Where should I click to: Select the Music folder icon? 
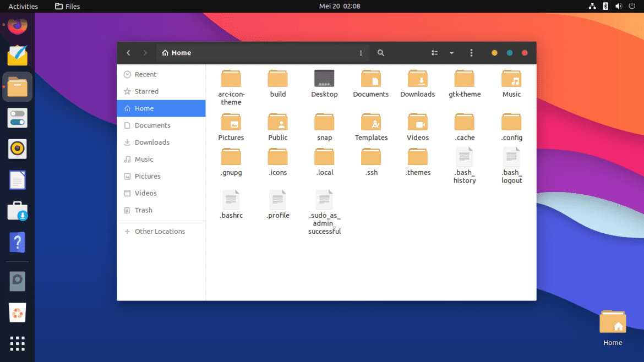point(511,79)
